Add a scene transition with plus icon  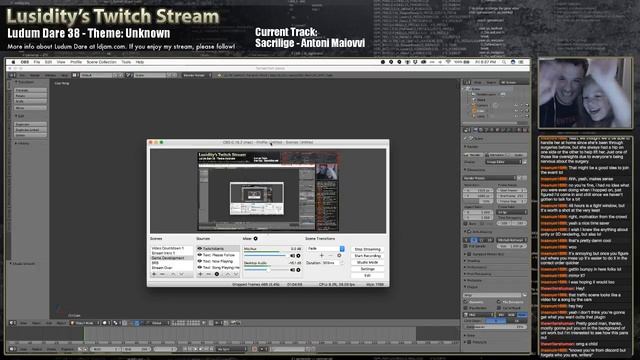[x=322, y=256]
